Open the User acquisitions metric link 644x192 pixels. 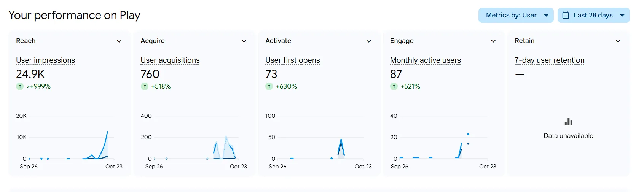point(170,60)
